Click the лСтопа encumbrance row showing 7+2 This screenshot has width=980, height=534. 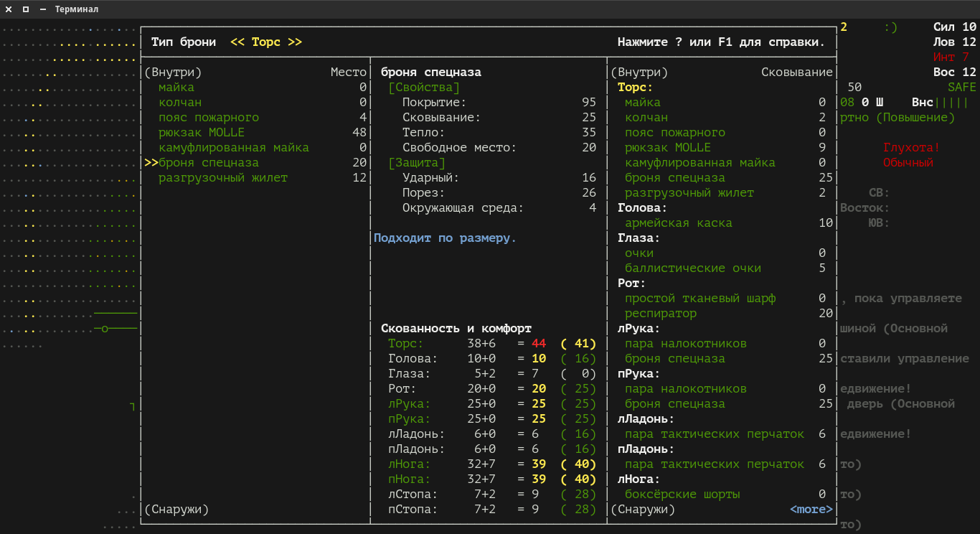492,495
